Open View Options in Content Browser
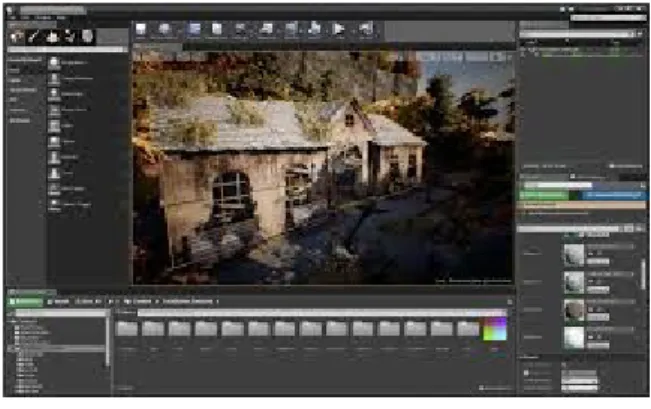651x409 pixels. 496,388
